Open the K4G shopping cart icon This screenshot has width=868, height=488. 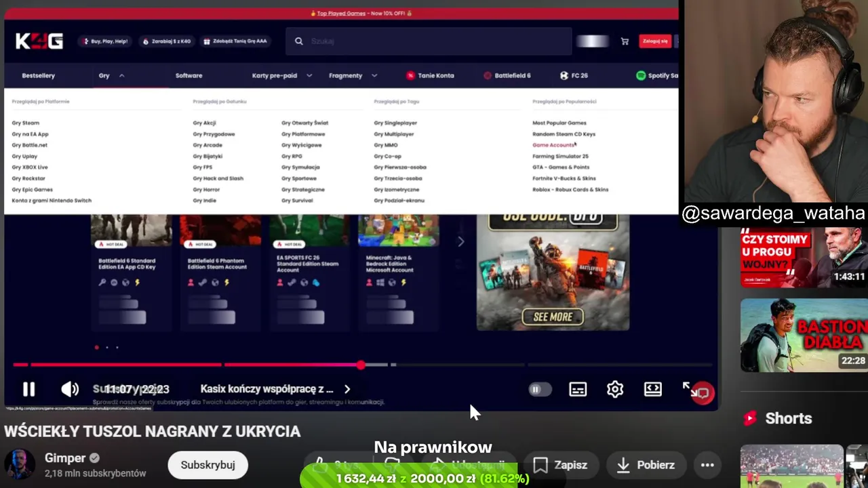click(x=625, y=41)
